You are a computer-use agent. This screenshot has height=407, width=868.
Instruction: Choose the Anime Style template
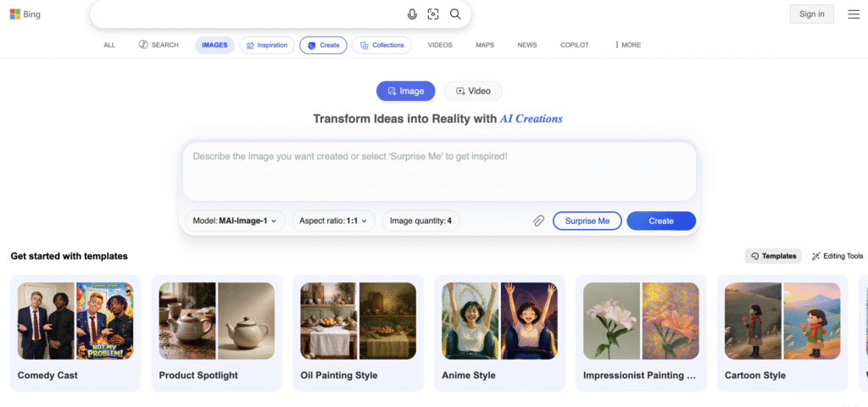(x=500, y=332)
